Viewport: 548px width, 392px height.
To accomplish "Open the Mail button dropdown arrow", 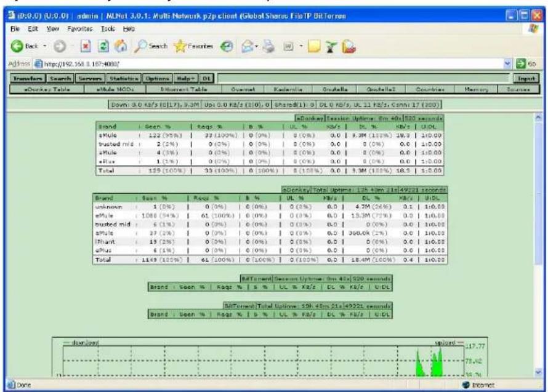I will coord(257,47).
